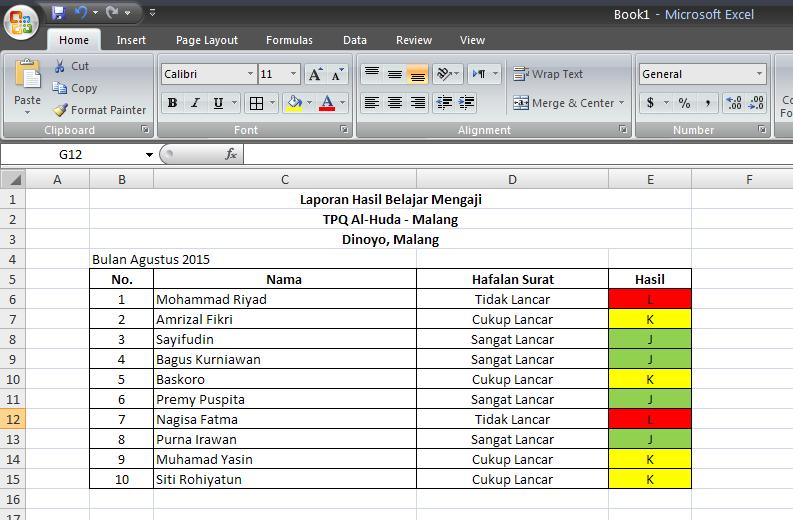Image resolution: width=793 pixels, height=520 pixels.
Task: Select row 12 header
Action: pyautogui.click(x=13, y=419)
